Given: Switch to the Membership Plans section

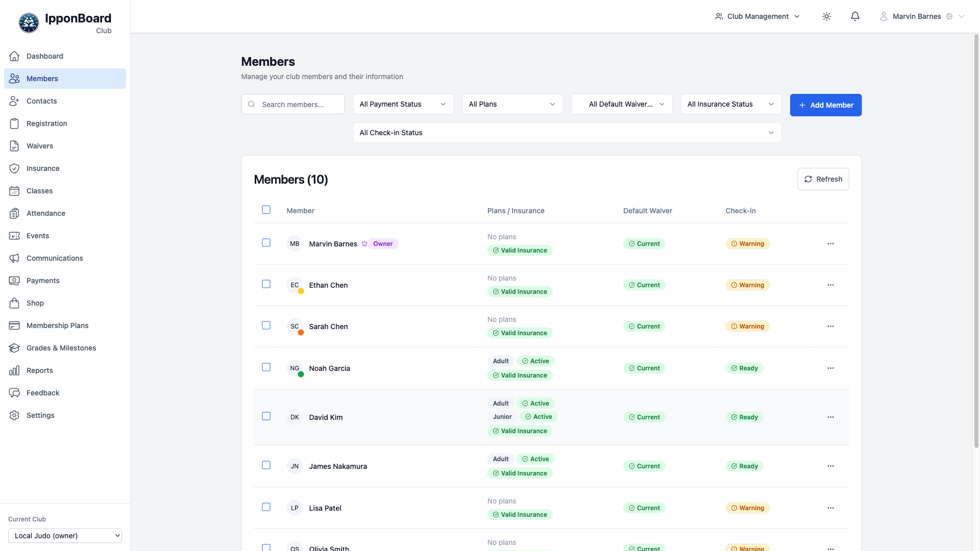Looking at the screenshot, I should point(58,325).
